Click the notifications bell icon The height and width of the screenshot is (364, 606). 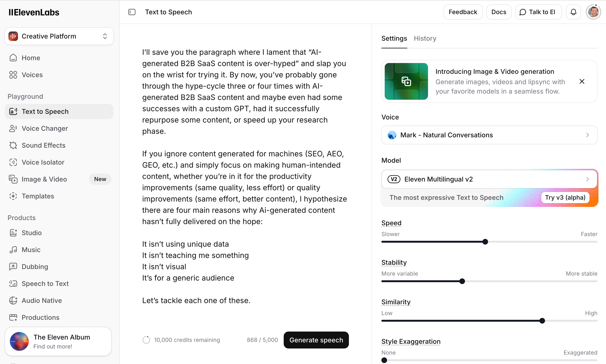coord(573,12)
